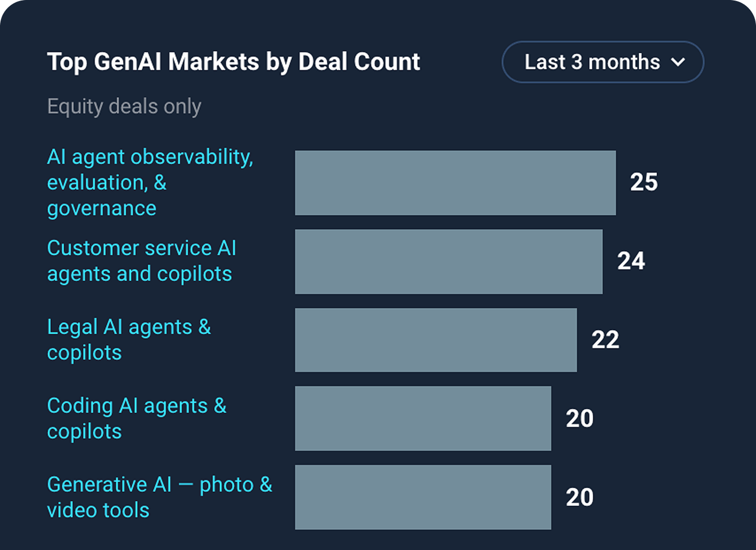The image size is (756, 550).
Task: Click the Legal AI agents & copilots link
Action: click(x=129, y=340)
